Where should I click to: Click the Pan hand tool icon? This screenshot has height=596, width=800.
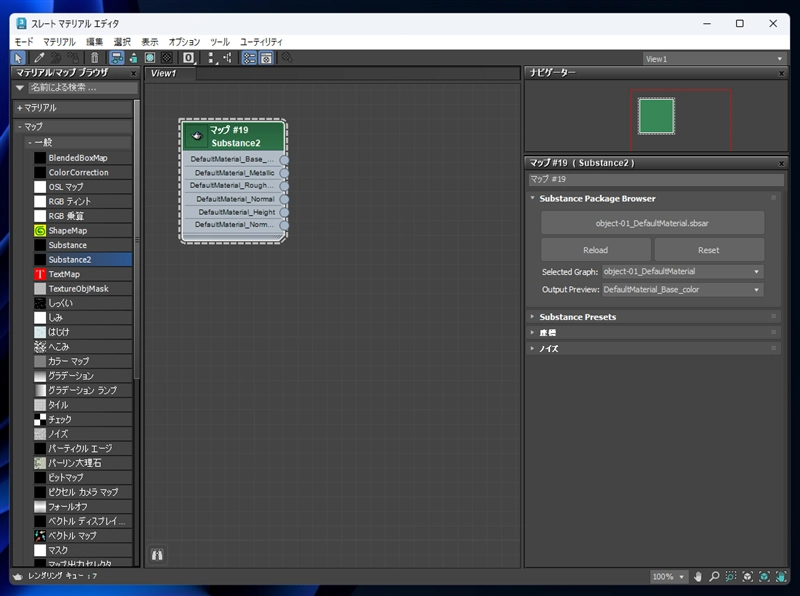pyautogui.click(x=698, y=577)
